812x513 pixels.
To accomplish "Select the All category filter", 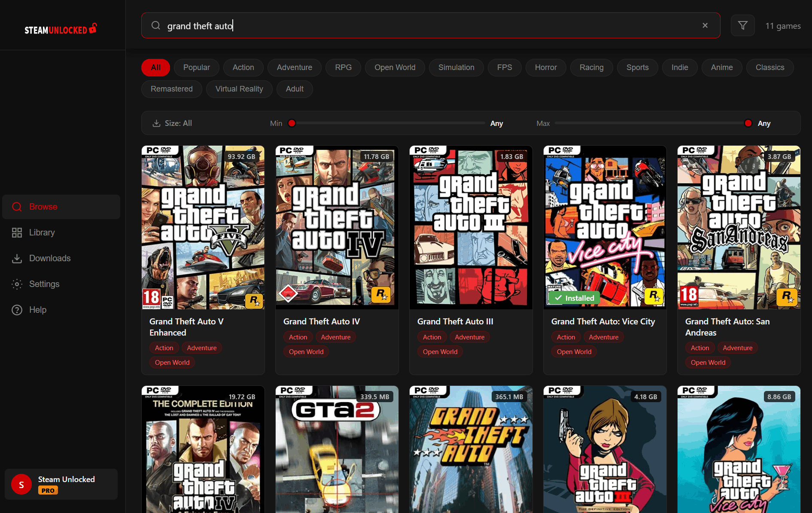I will click(x=156, y=67).
